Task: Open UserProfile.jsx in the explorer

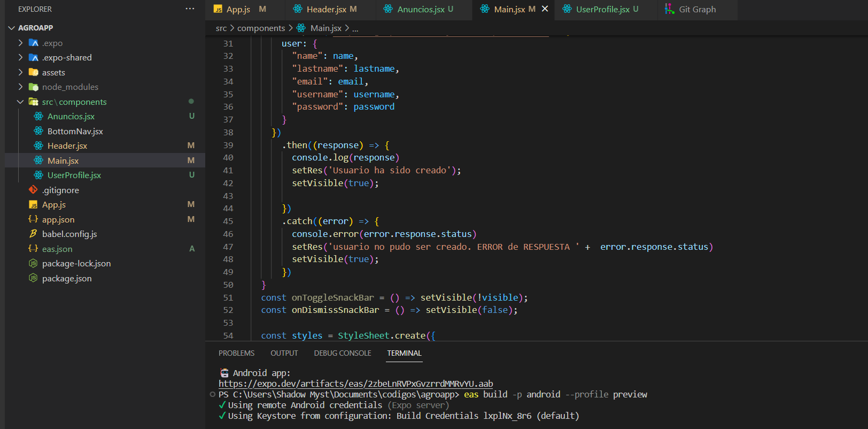Action: click(74, 175)
